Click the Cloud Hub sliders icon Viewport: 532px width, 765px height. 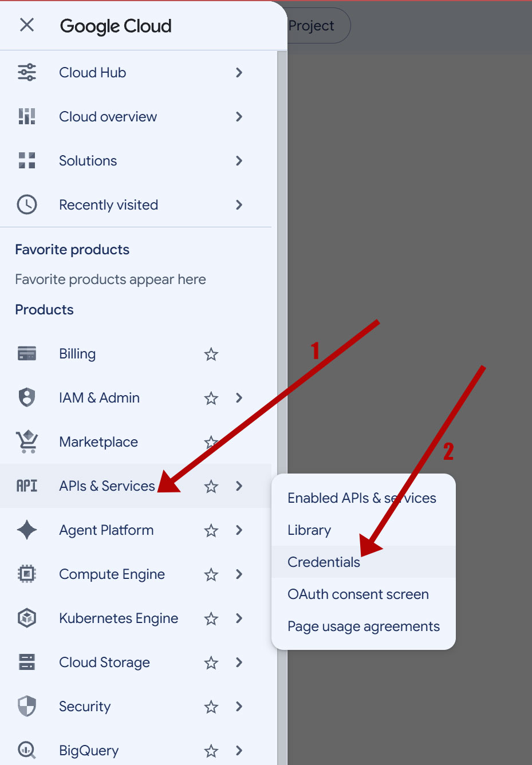(x=27, y=72)
